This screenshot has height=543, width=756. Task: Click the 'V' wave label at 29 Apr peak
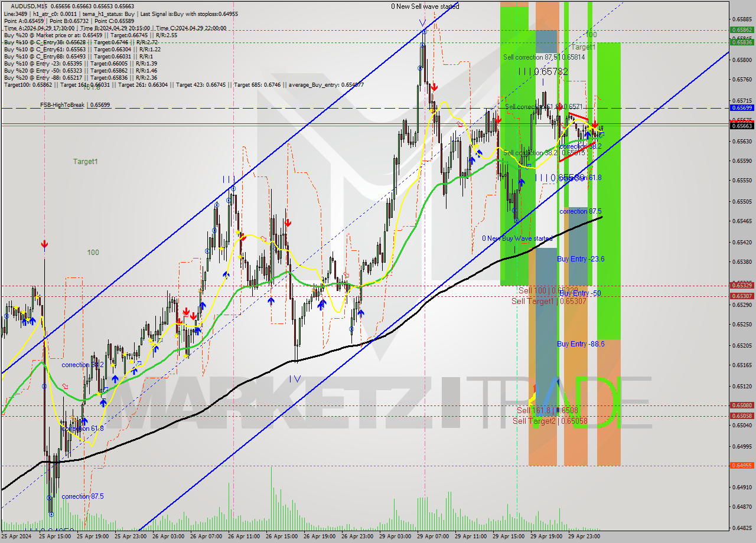pyautogui.click(x=423, y=24)
